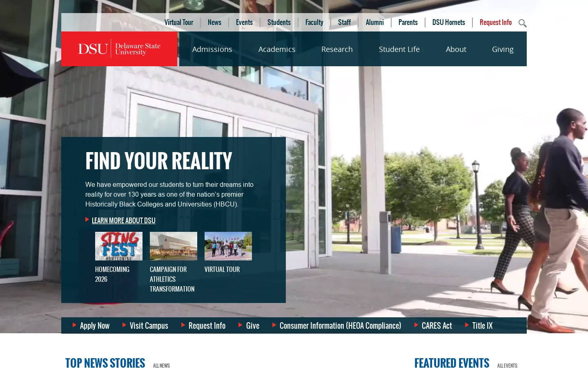Open the Sting Fest homecoming thumbnail
Screen dimensions: 588x368
[x=119, y=246]
